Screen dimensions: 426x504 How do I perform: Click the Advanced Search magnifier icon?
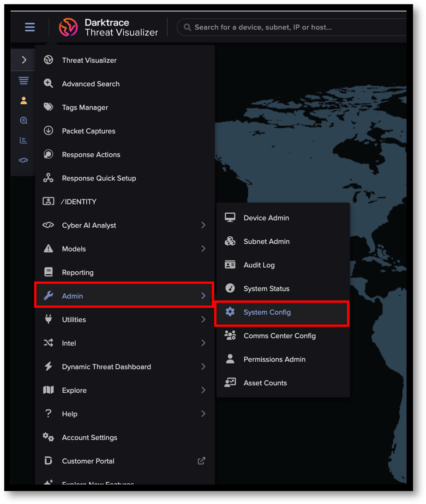(48, 83)
